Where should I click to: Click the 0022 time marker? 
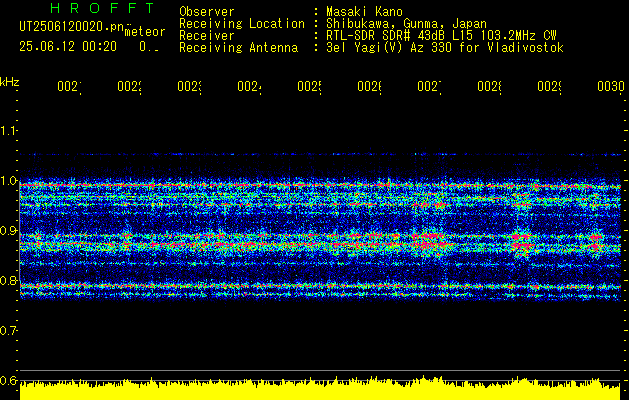(129, 86)
